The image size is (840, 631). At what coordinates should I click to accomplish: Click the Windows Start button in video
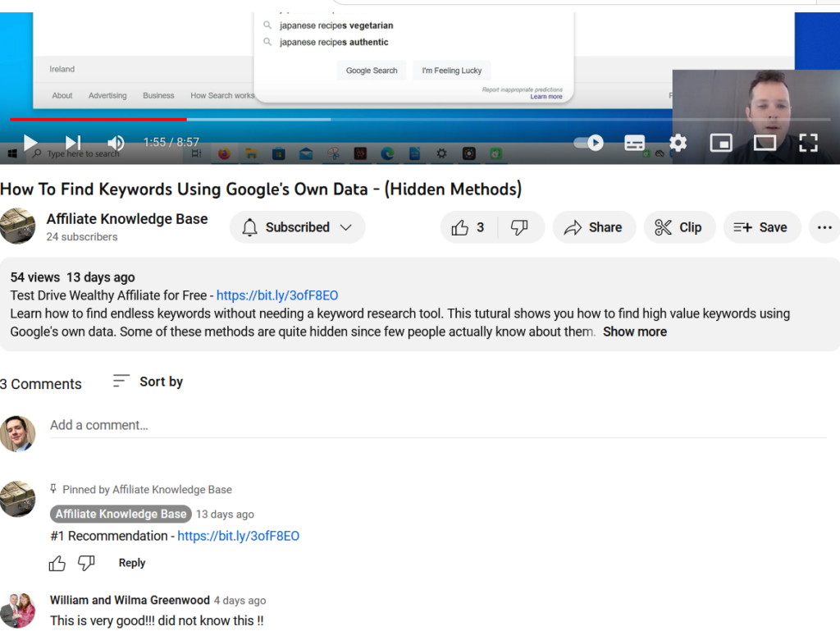(x=12, y=154)
